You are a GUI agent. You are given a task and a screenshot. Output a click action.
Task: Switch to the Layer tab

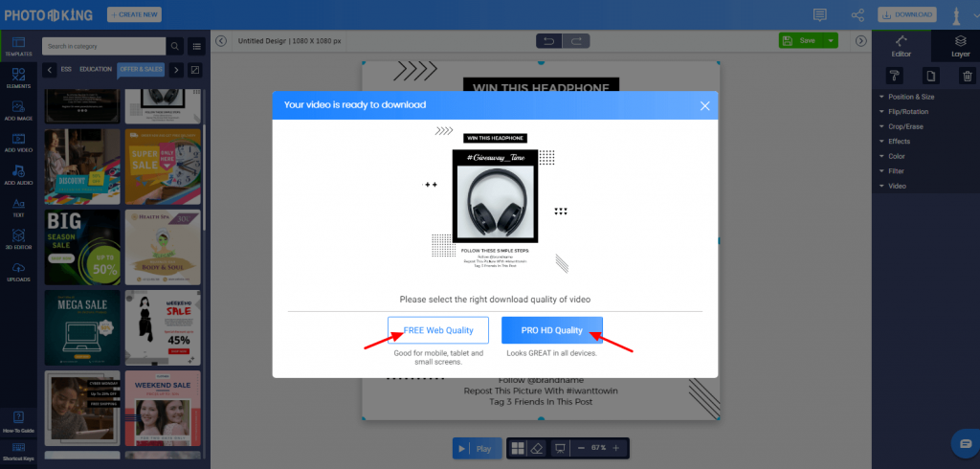tap(961, 46)
